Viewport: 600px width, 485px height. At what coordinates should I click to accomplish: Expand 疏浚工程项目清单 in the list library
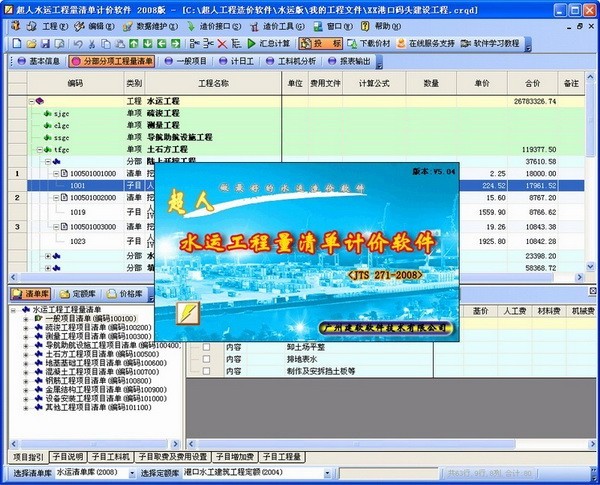[x=26, y=328]
